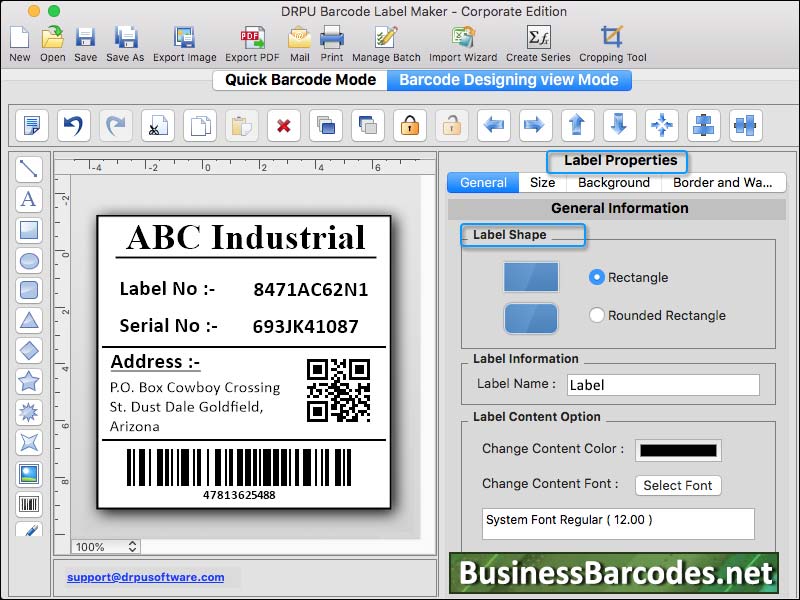
Task: Select the Rounded Rectangle label shape
Action: (x=596, y=315)
